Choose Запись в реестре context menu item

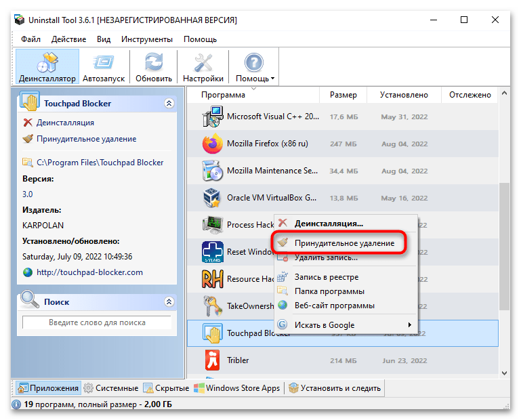pos(346,277)
